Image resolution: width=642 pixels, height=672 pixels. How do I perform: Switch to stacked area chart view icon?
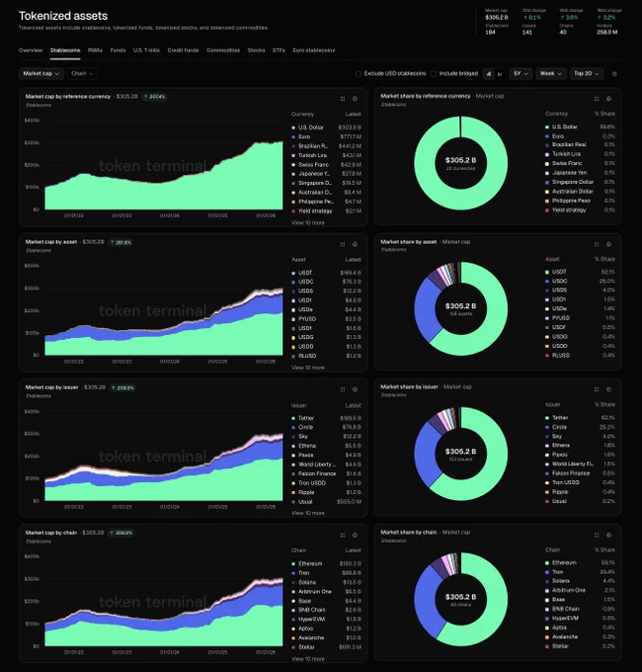[x=489, y=74]
